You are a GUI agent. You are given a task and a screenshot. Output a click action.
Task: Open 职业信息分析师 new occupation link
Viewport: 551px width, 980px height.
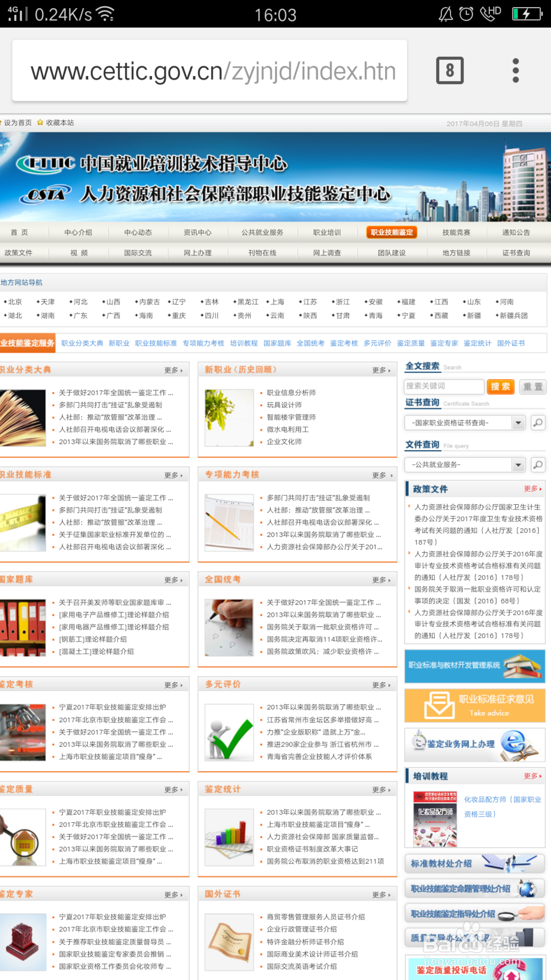(291, 392)
